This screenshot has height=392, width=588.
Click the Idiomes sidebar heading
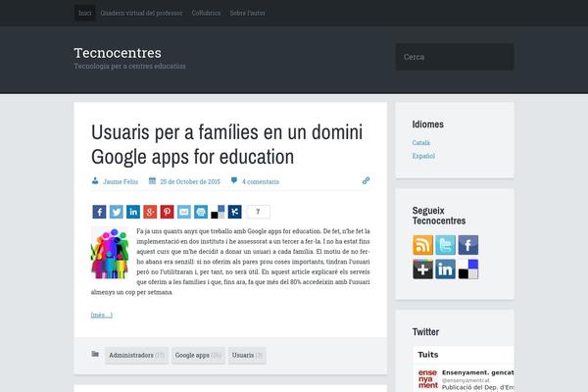(x=428, y=124)
